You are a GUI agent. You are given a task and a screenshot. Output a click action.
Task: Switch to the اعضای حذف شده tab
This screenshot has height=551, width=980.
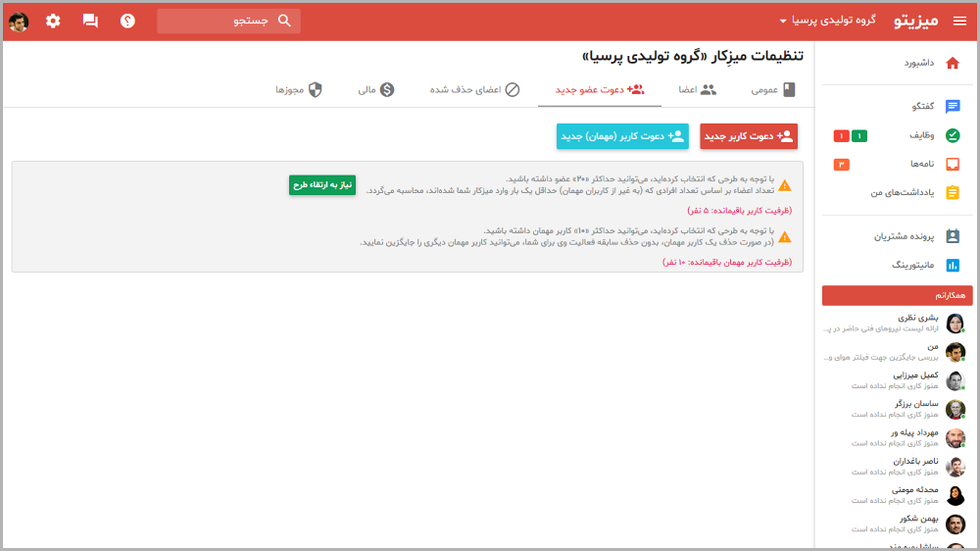[474, 90]
